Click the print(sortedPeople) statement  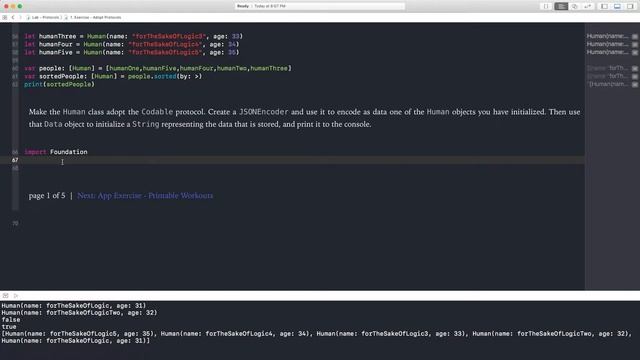[59, 84]
